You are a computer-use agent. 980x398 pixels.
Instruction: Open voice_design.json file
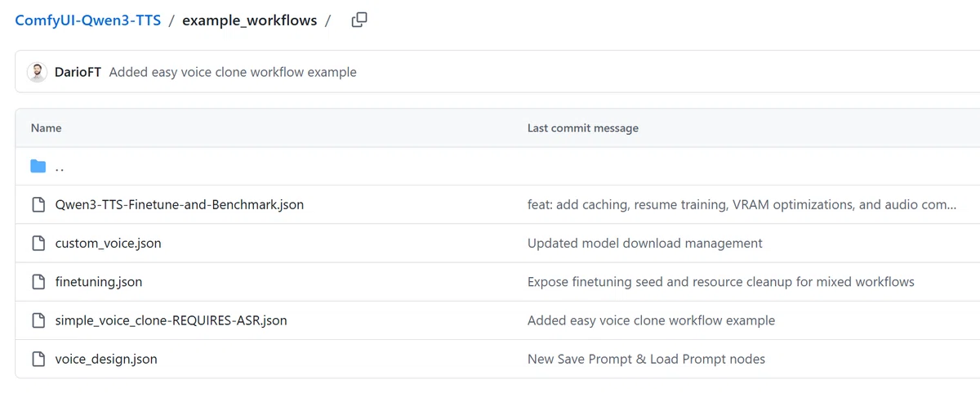pos(106,359)
